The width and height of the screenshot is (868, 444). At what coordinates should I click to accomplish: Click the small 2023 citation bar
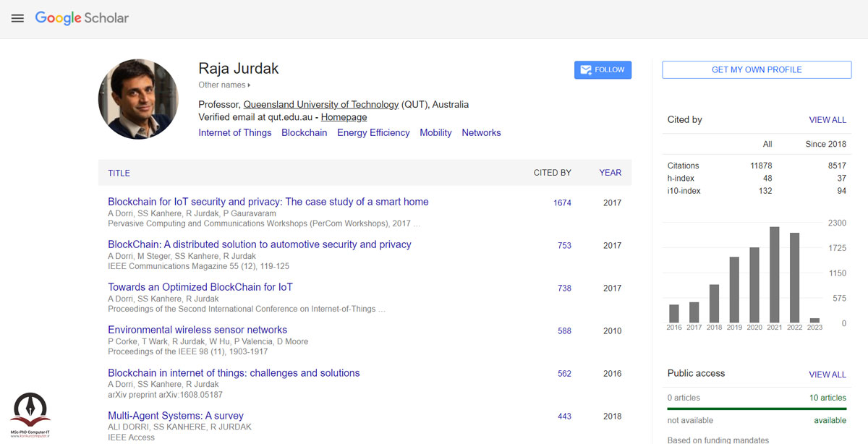(815, 320)
